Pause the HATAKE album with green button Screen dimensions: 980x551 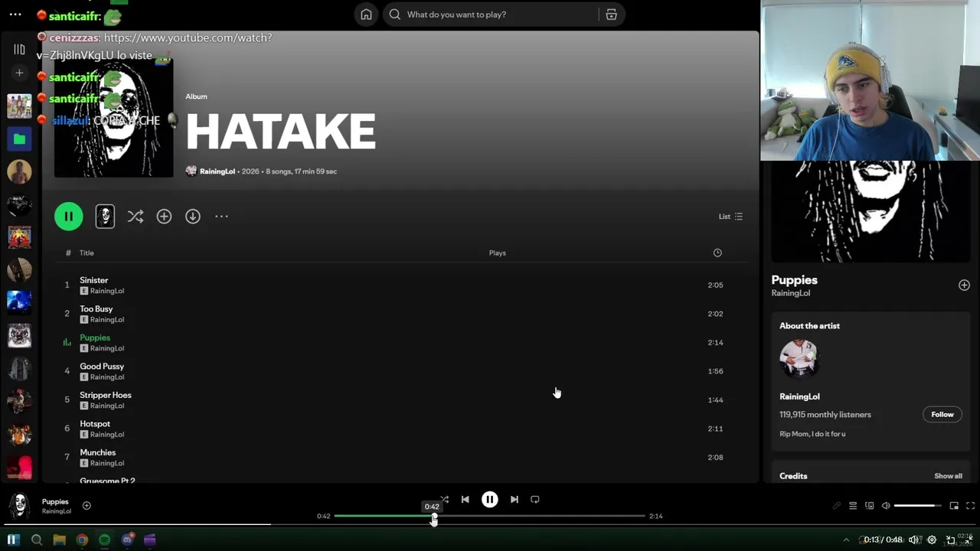[x=69, y=217]
